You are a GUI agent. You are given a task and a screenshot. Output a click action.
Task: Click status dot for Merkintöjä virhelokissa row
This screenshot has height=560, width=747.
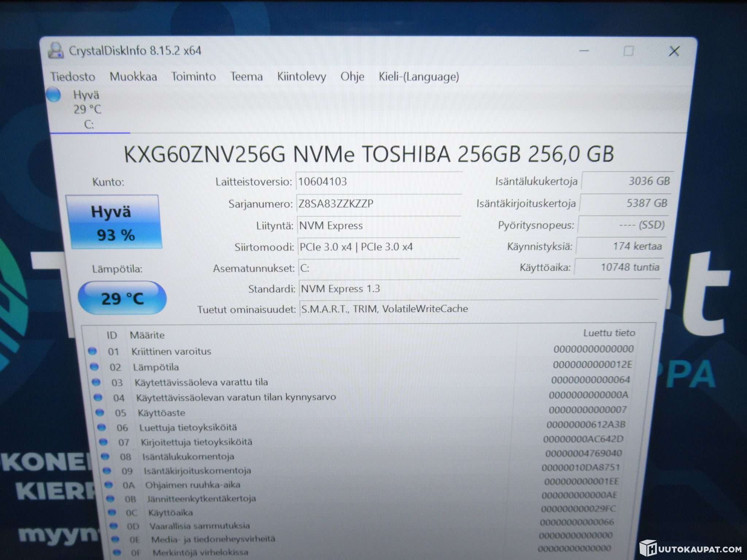117,552
